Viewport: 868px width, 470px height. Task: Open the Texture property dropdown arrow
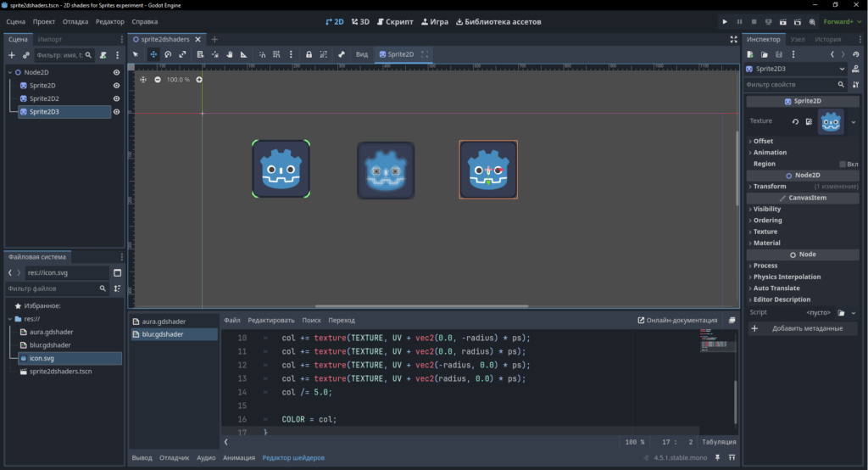tap(854, 122)
